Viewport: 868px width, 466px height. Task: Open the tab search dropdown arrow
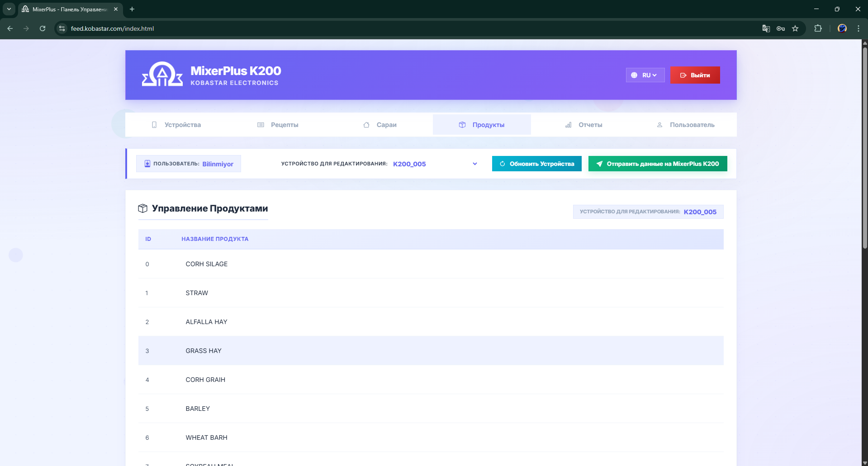[9, 9]
